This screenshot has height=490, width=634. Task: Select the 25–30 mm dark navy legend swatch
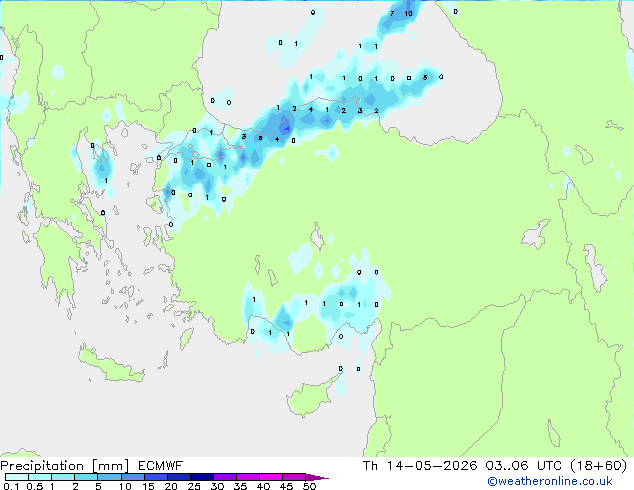[202, 477]
